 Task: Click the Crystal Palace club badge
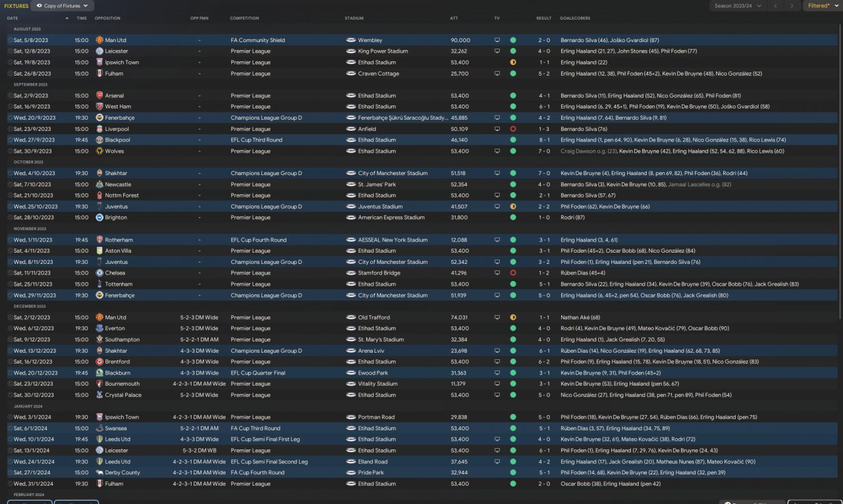click(x=99, y=395)
